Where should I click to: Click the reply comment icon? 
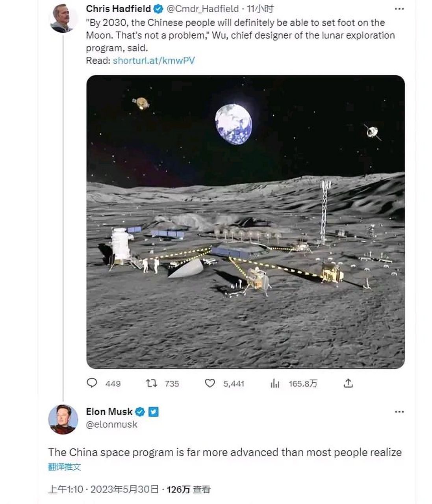point(92,383)
